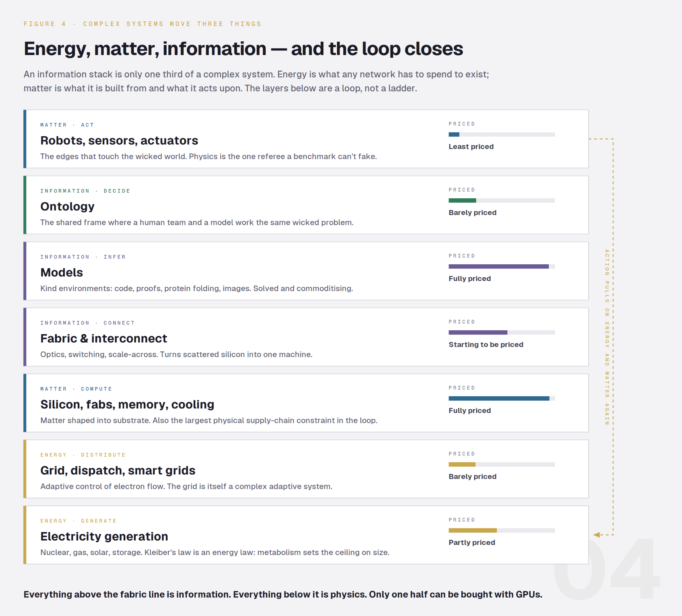The height and width of the screenshot is (616, 682).
Task: Click the green Ontology priced bar
Action: (502, 200)
